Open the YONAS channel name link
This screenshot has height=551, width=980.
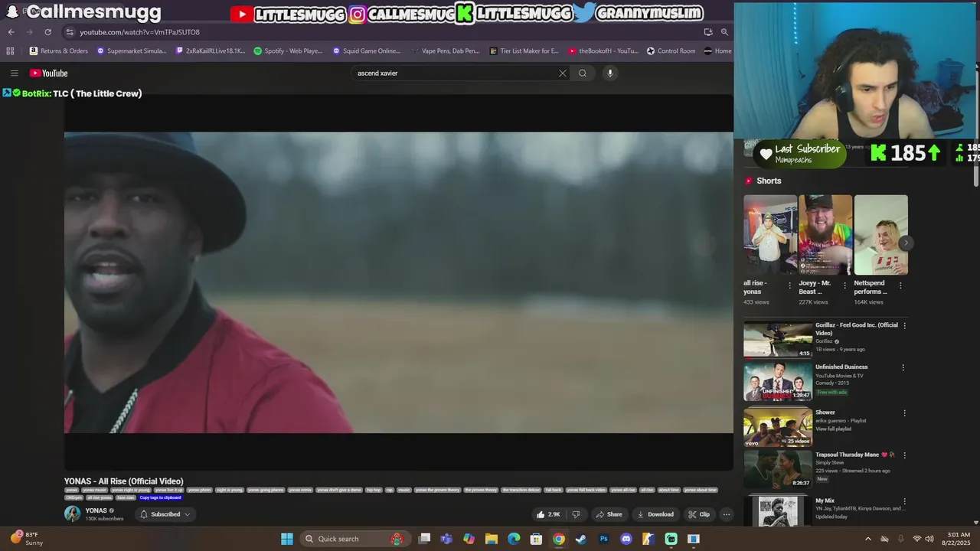(x=96, y=510)
